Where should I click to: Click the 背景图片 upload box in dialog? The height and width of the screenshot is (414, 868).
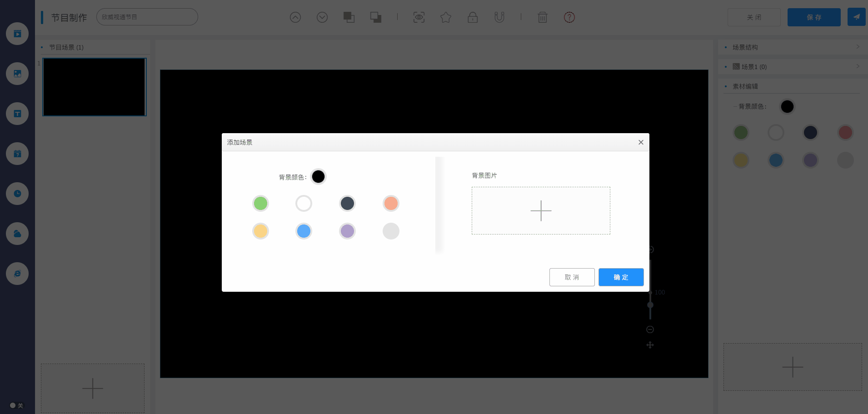coord(541,211)
